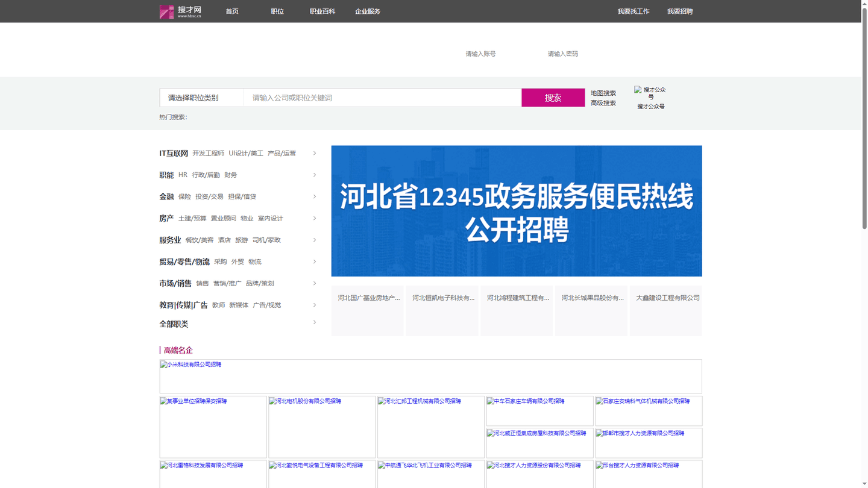Select 投资/交易 subcategory

(209, 197)
